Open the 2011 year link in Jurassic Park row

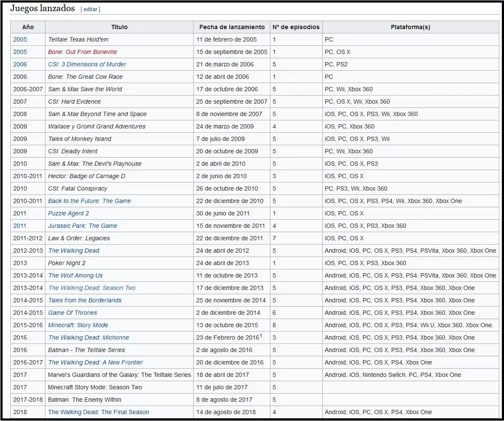[20, 226]
